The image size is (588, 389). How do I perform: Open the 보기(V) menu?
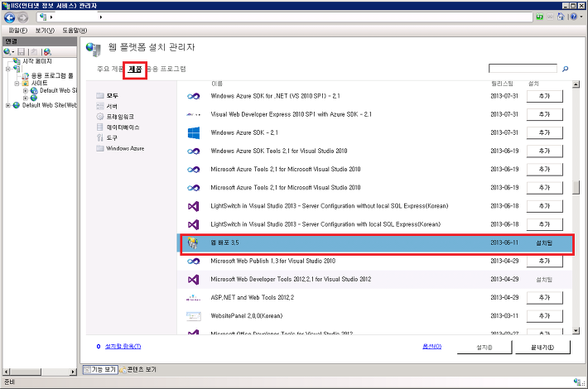45,31
